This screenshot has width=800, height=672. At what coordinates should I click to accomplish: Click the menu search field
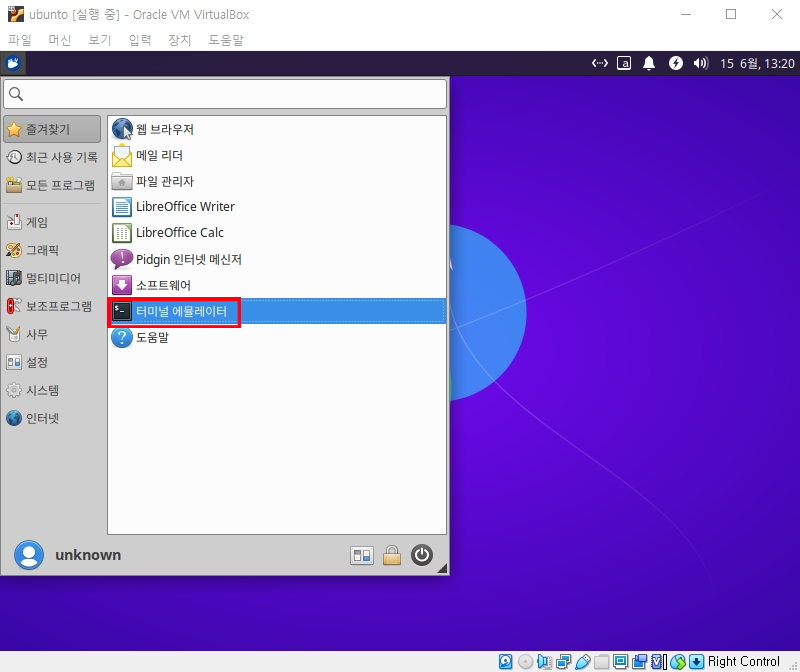point(225,94)
